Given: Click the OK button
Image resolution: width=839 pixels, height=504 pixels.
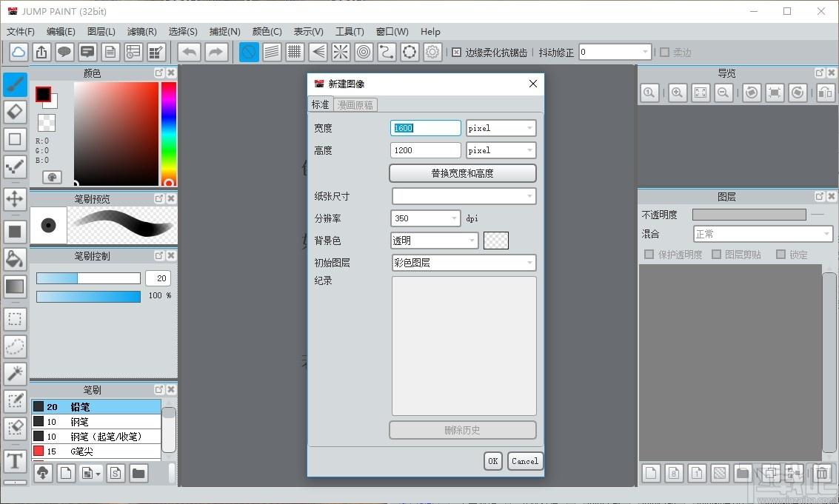Looking at the screenshot, I should coord(492,461).
